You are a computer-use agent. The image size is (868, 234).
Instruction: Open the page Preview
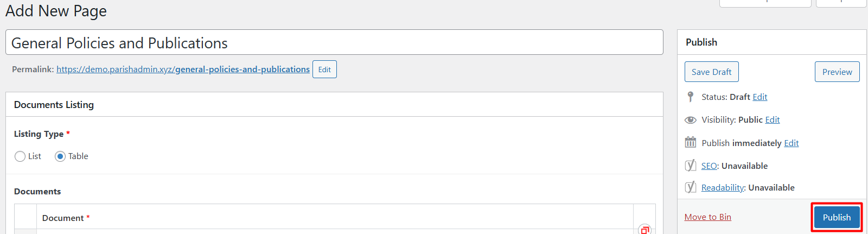point(837,72)
